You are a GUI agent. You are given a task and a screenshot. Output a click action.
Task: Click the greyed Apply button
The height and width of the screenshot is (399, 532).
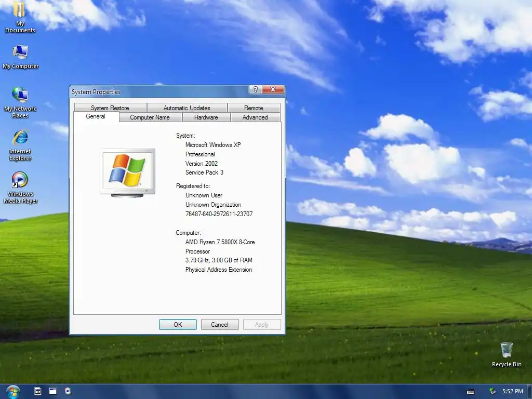(262, 325)
